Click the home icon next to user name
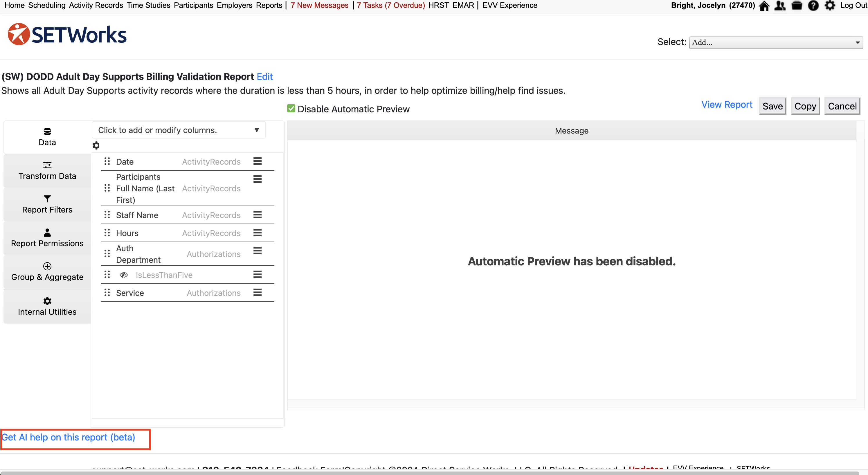868x475 pixels. pos(764,6)
